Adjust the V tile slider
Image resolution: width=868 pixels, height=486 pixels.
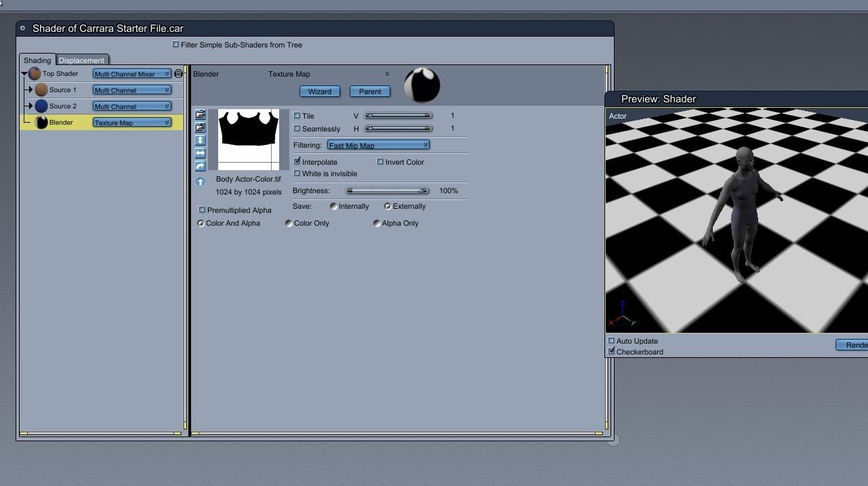(x=398, y=116)
